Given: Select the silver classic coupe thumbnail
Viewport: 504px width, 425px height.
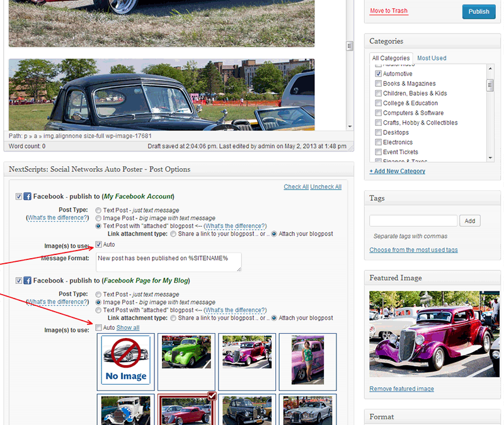Looking at the screenshot, I should coord(307,411).
